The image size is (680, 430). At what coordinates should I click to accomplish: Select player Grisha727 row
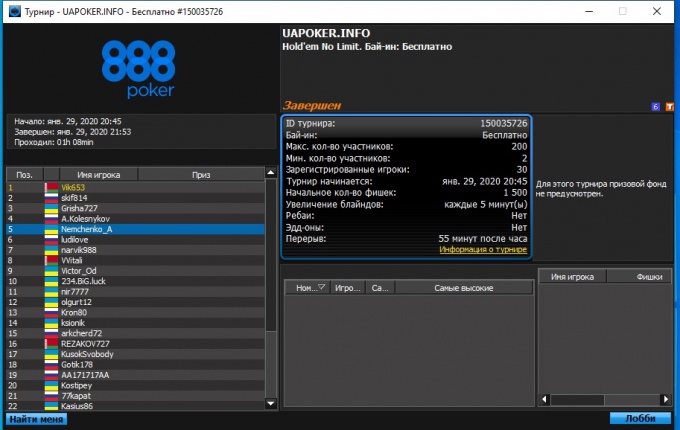pos(136,208)
